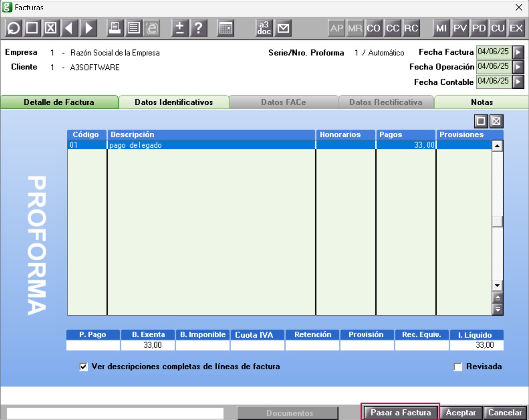
Task: Toggle 'Ver descripciones completas de líneas de factura' checkbox
Action: pyautogui.click(x=83, y=366)
